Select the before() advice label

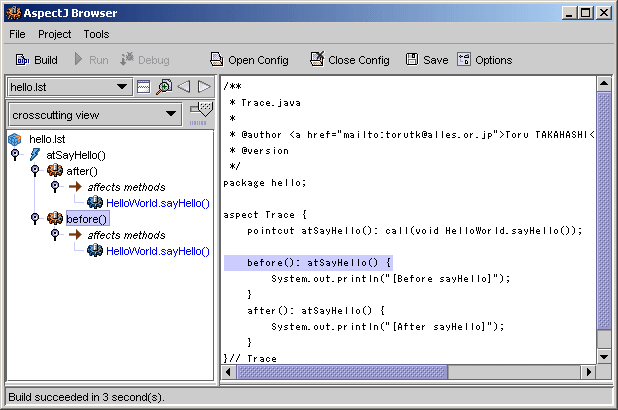(x=87, y=219)
